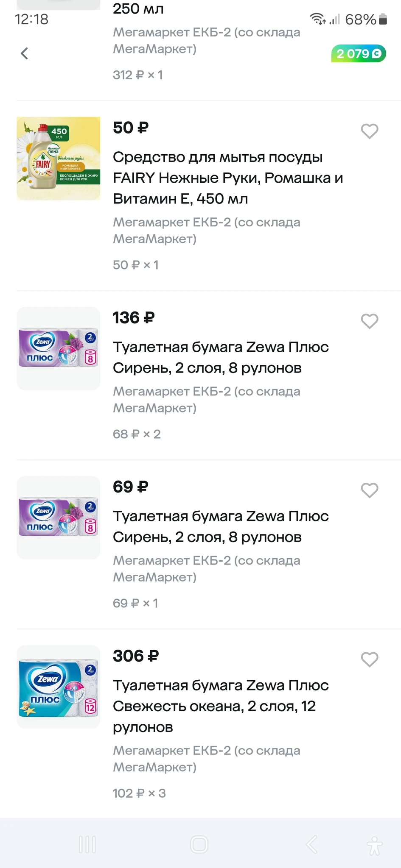Image resolution: width=401 pixels, height=868 pixels.
Task: Open FAIRY Нежные Руки product title
Action: pyautogui.click(x=227, y=178)
